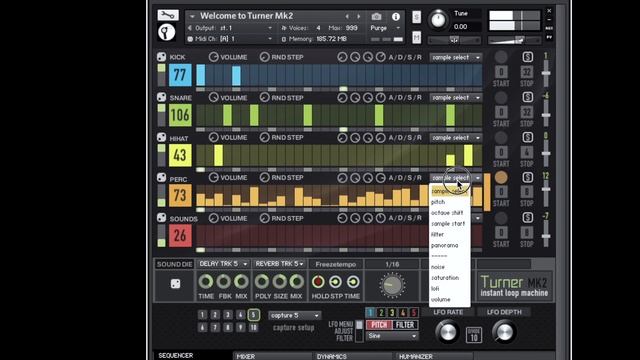Open the HIHAT sample select dropdown
The width and height of the screenshot is (640, 360).
coord(456,138)
